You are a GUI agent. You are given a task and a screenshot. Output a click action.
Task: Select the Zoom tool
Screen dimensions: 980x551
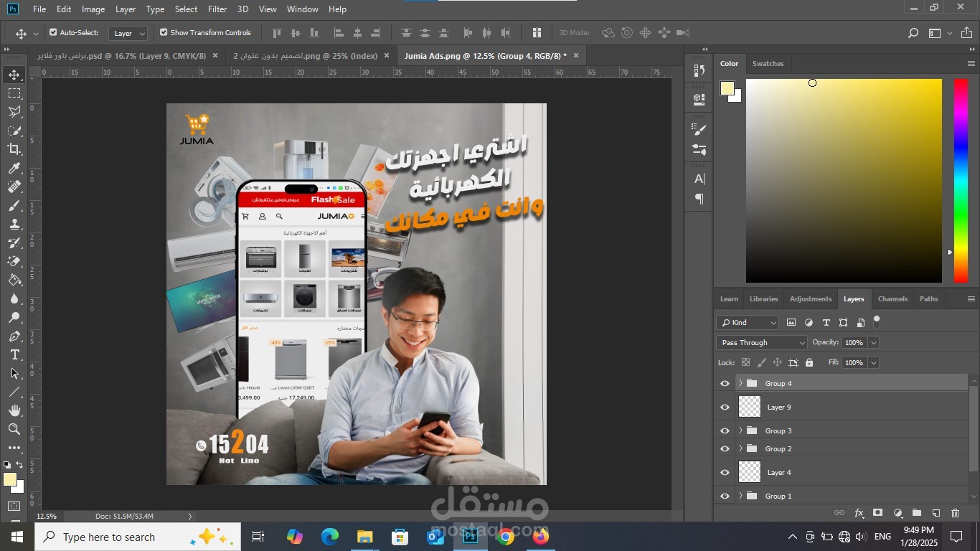point(14,429)
